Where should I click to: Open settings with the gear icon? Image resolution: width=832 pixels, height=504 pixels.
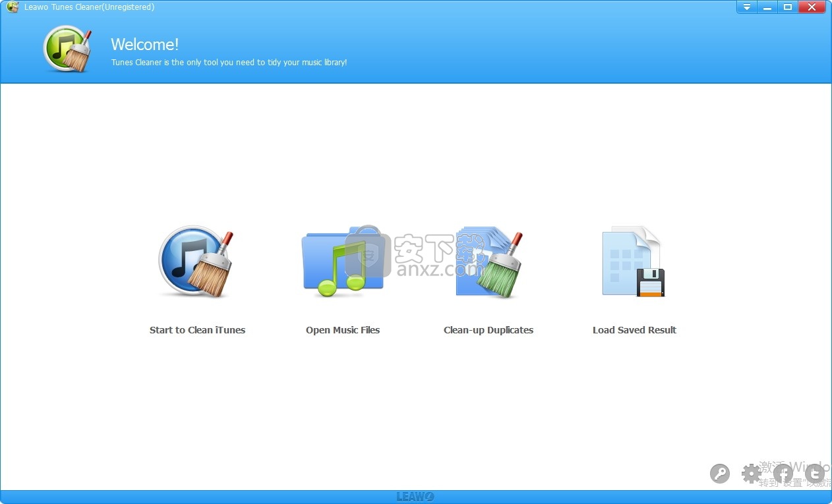(752, 473)
